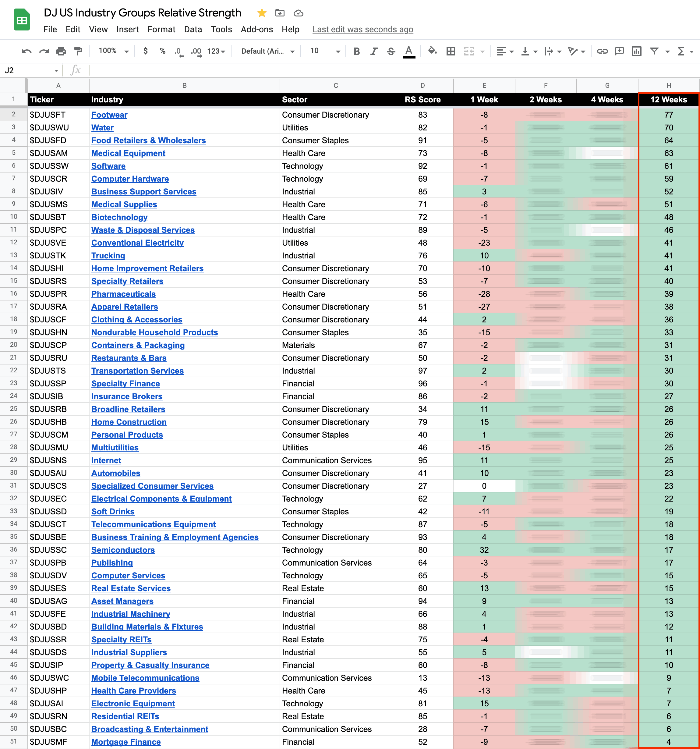This screenshot has width=700, height=749.
Task: Open the Borders tool
Action: click(x=450, y=51)
